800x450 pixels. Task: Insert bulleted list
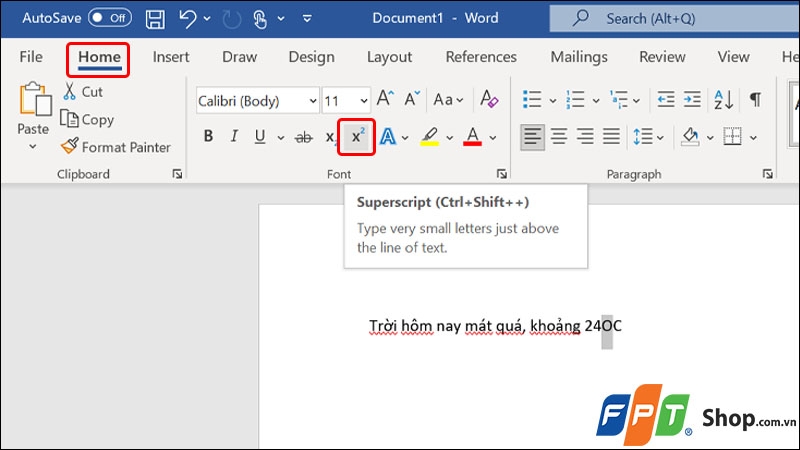point(532,99)
